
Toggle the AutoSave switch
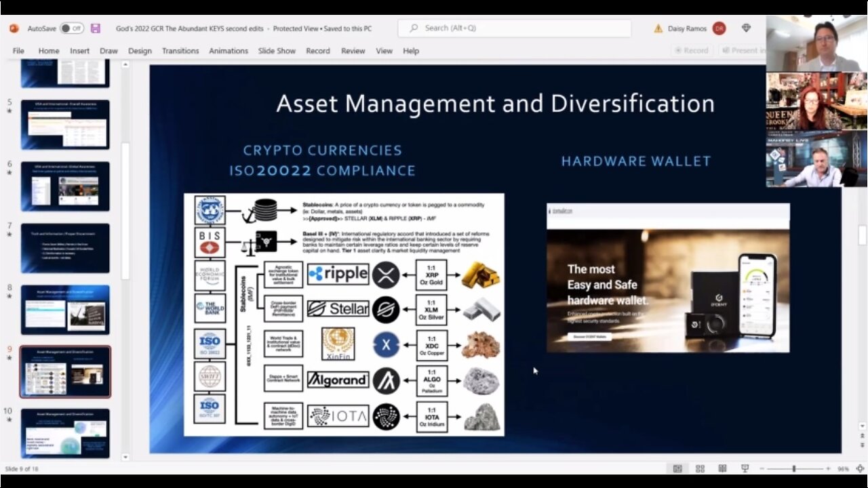[x=71, y=28]
